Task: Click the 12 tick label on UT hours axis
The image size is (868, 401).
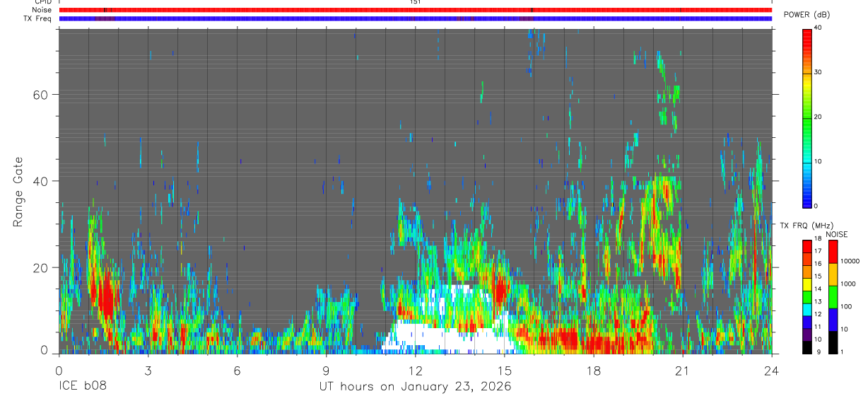Action: click(x=415, y=371)
